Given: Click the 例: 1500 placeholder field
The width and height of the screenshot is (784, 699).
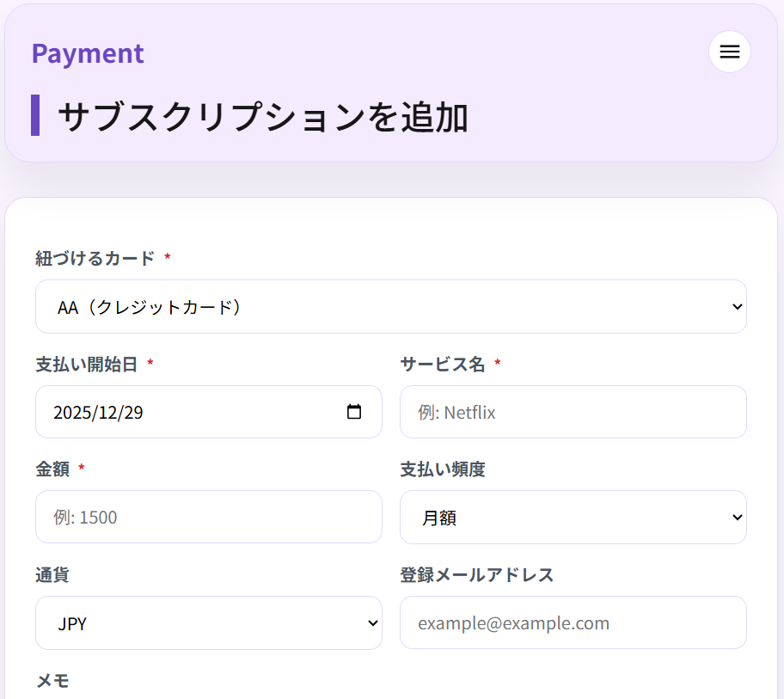Looking at the screenshot, I should click(208, 517).
